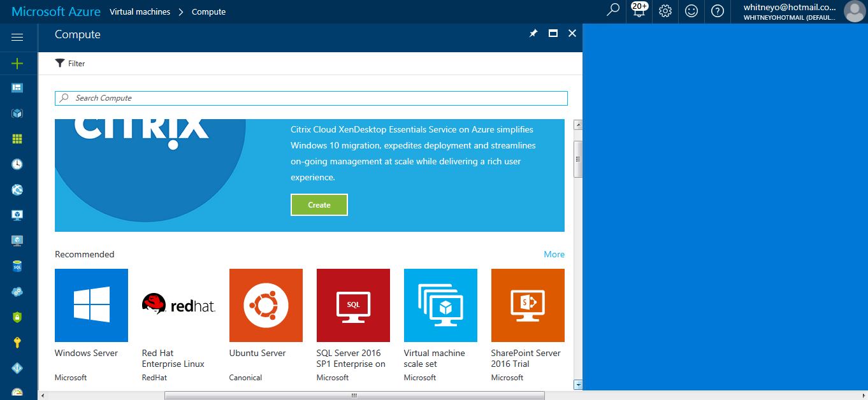Open the Dashboard icon in the sidebar

17,88
